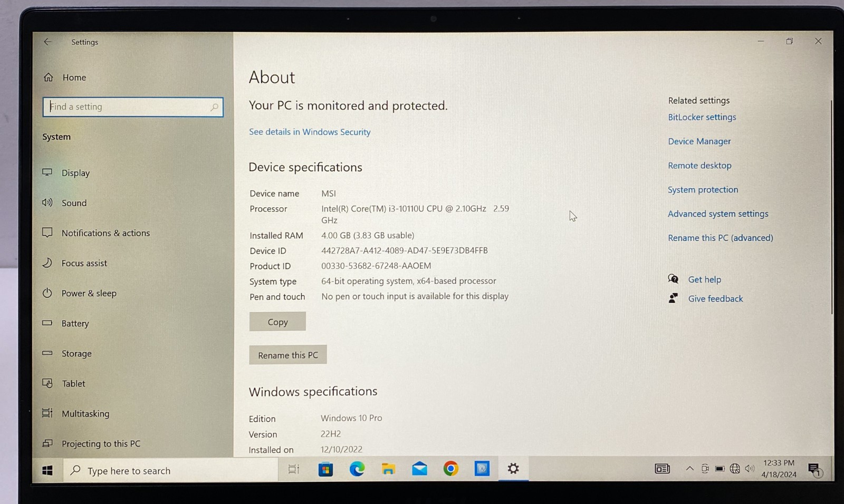Open BitLocker settings link
The width and height of the screenshot is (844, 504).
click(702, 117)
